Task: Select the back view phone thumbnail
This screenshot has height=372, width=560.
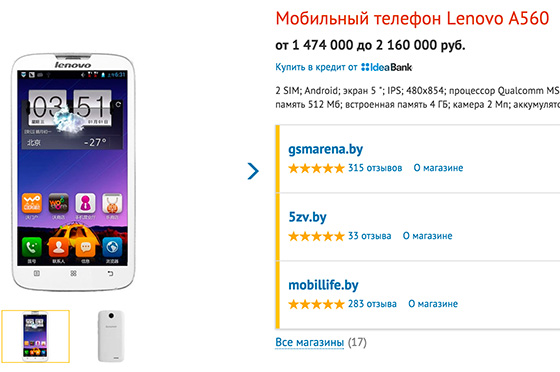Action: click(111, 336)
